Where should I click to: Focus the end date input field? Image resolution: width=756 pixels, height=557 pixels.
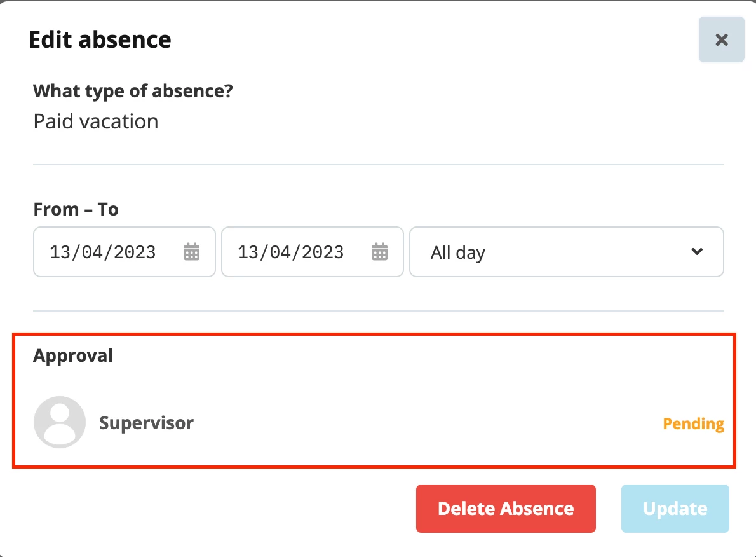[x=313, y=252]
